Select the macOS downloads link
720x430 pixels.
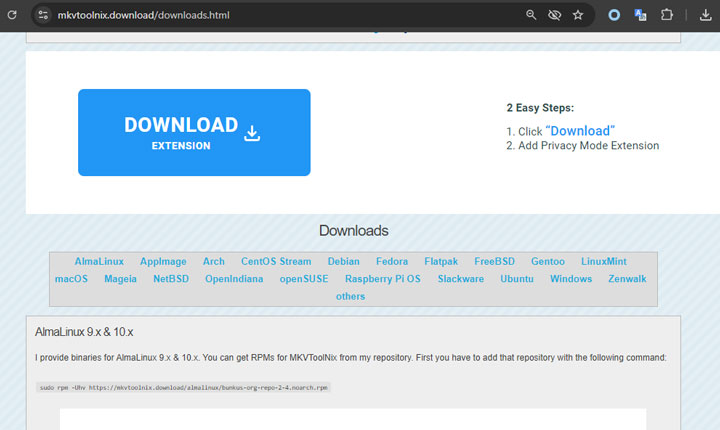(71, 279)
